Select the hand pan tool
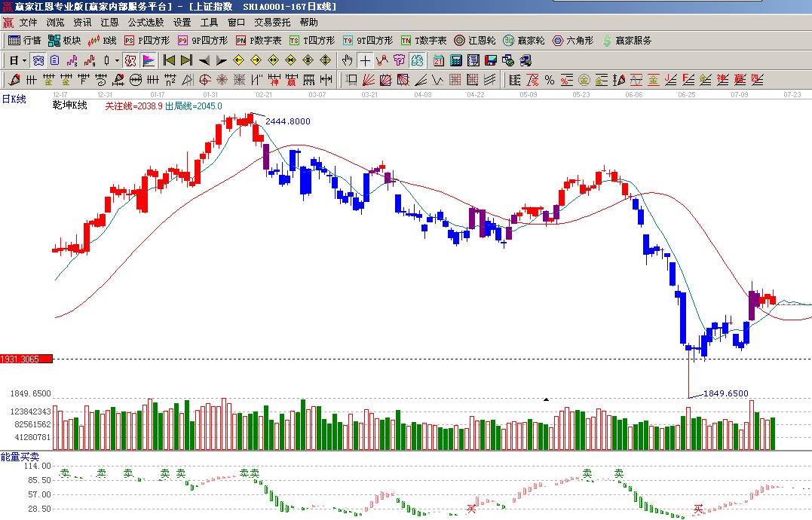Image resolution: width=812 pixels, height=520 pixels. pyautogui.click(x=347, y=60)
